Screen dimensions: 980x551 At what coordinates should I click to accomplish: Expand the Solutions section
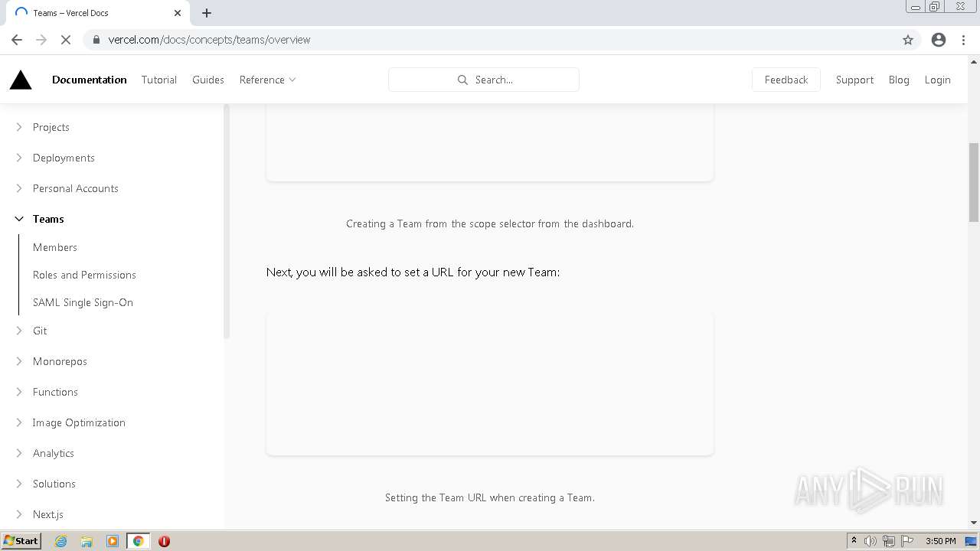click(x=19, y=484)
